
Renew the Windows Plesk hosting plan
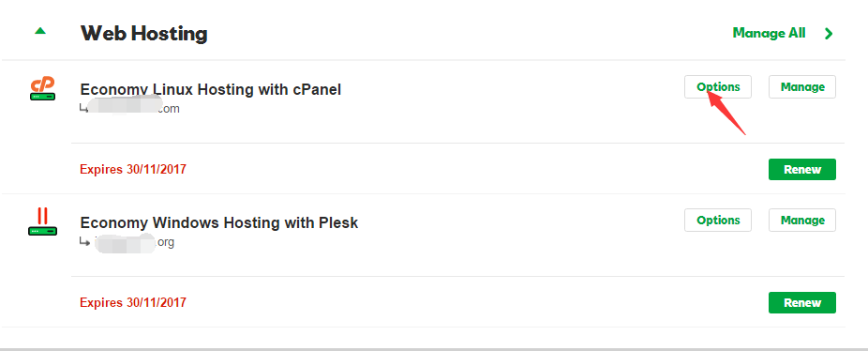click(802, 303)
